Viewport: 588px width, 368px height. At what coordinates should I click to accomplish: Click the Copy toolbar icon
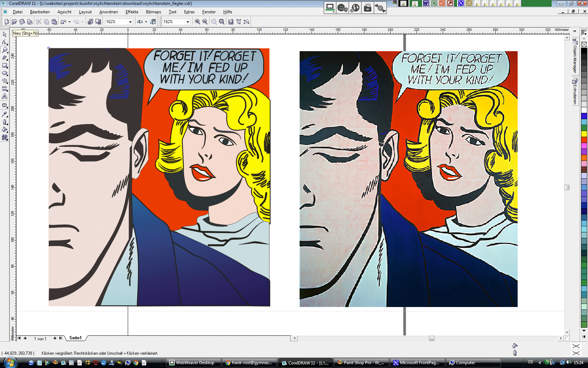click(x=47, y=22)
